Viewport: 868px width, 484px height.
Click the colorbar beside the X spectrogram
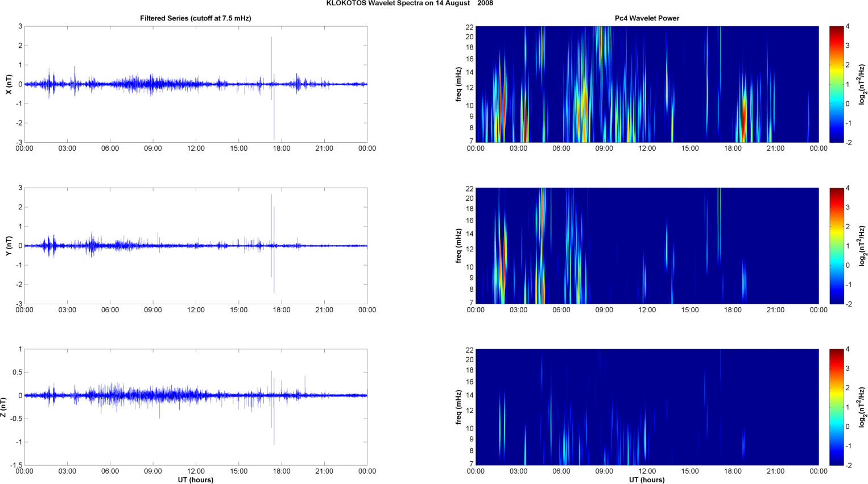point(837,84)
